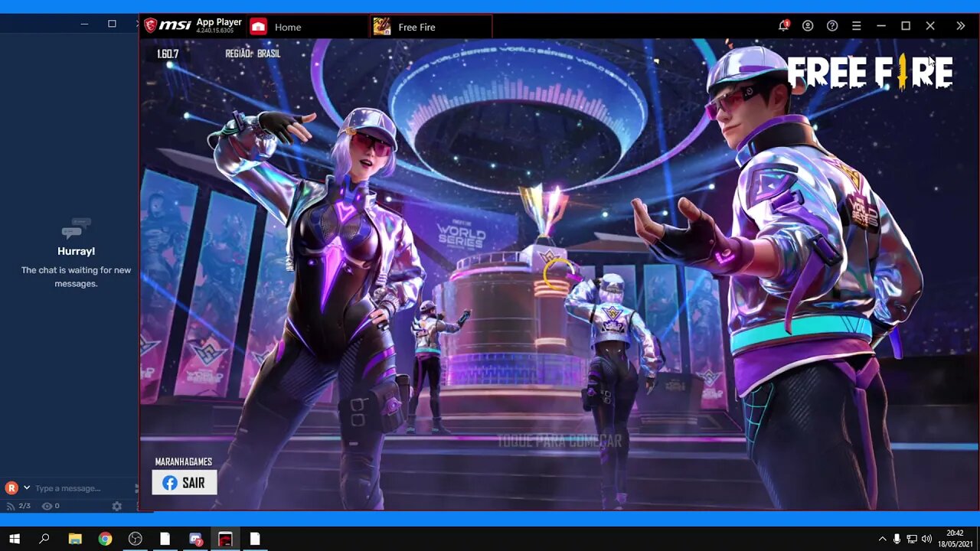The width and height of the screenshot is (980, 551).
Task: Click the chat bubbles Hurray icon
Action: tap(76, 229)
